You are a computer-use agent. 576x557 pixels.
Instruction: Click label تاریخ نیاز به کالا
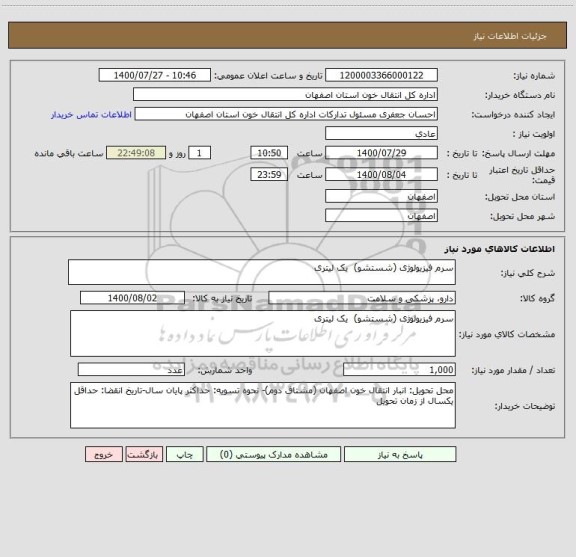[x=223, y=298]
